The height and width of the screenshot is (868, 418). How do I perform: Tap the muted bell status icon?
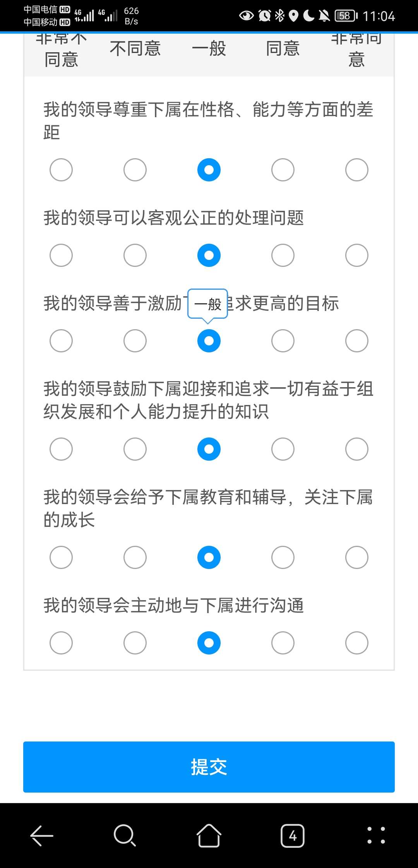point(324,16)
